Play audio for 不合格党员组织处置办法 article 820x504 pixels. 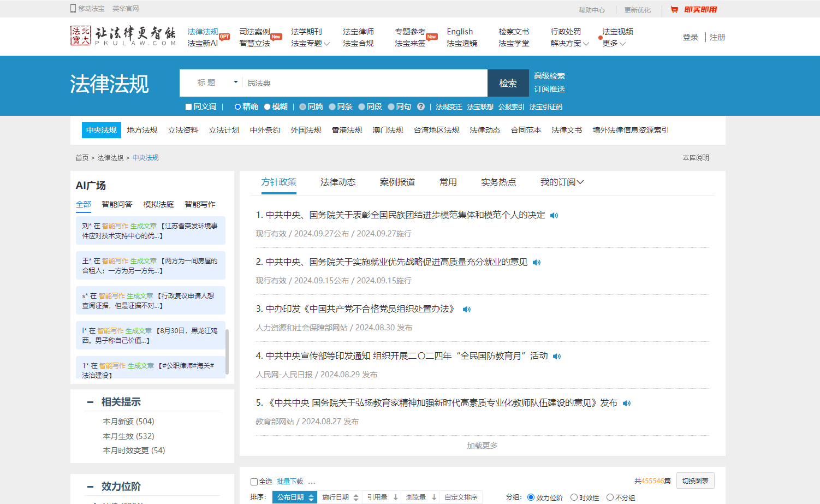pyautogui.click(x=467, y=309)
